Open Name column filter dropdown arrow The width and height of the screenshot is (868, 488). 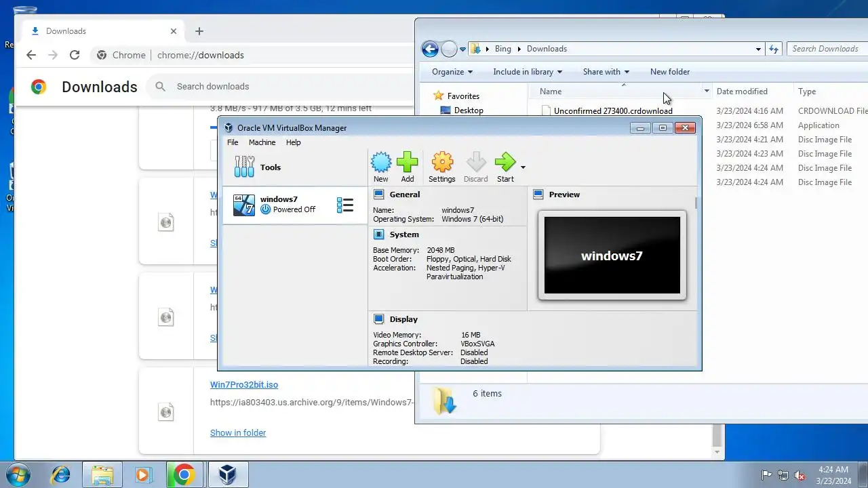coord(707,91)
